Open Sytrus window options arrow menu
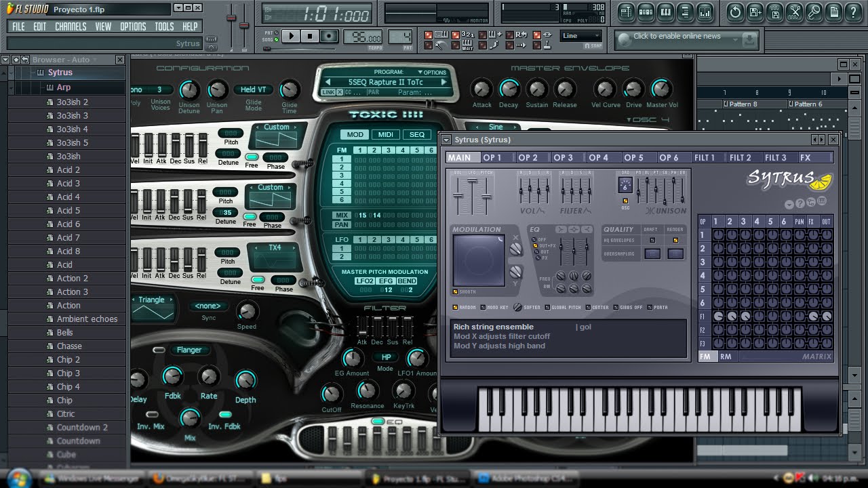Image resolution: width=868 pixels, height=488 pixels. (x=446, y=140)
